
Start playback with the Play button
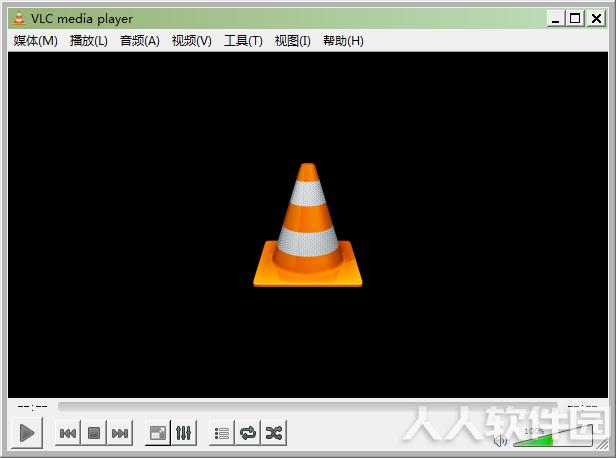click(x=27, y=433)
